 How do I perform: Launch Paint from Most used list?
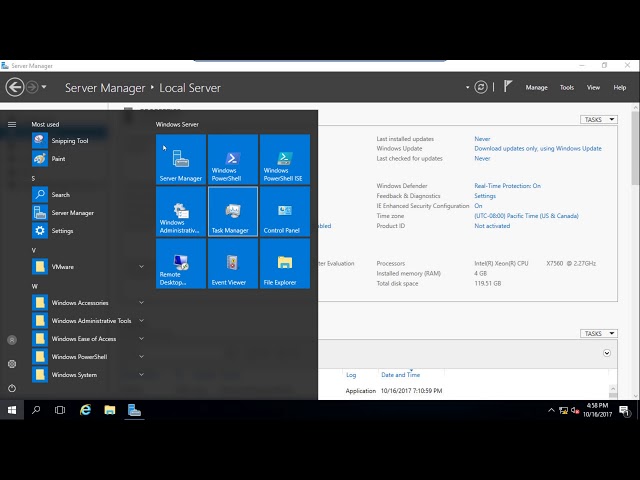(x=88, y=159)
